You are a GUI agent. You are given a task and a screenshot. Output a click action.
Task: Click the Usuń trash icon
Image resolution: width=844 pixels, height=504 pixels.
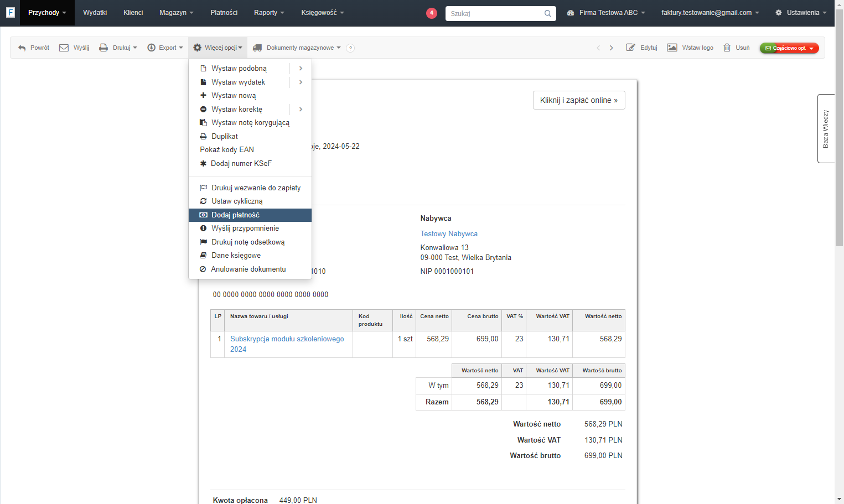(727, 48)
